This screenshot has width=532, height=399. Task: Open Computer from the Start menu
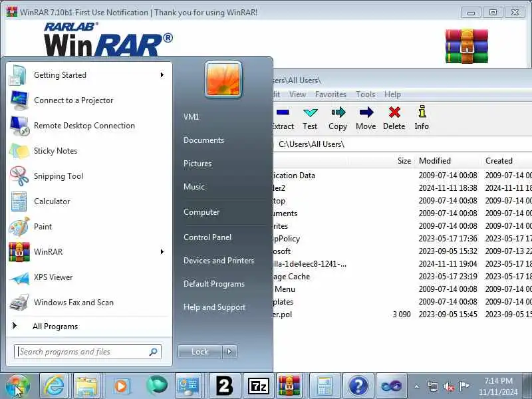pyautogui.click(x=201, y=212)
